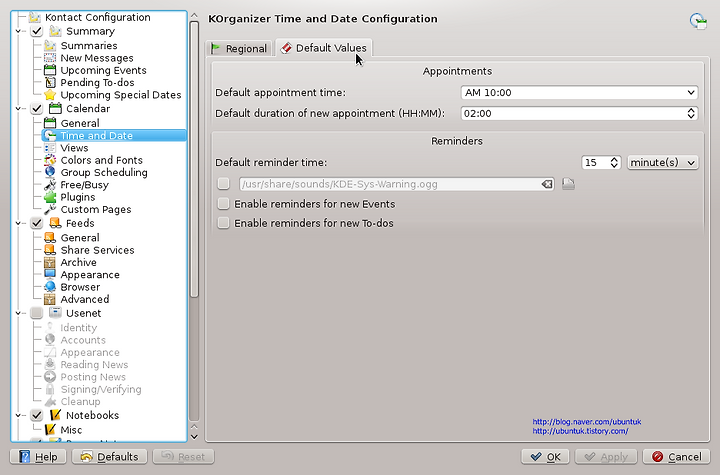Screen dimensions: 720x475
Task: Enable reminders for new Events
Action: click(224, 204)
